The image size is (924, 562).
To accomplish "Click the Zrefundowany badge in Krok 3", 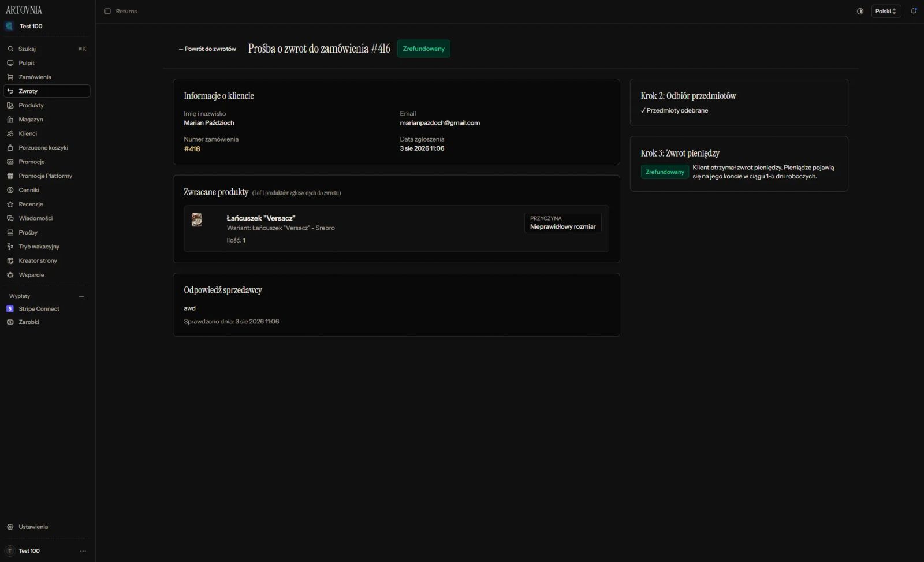I will point(665,172).
